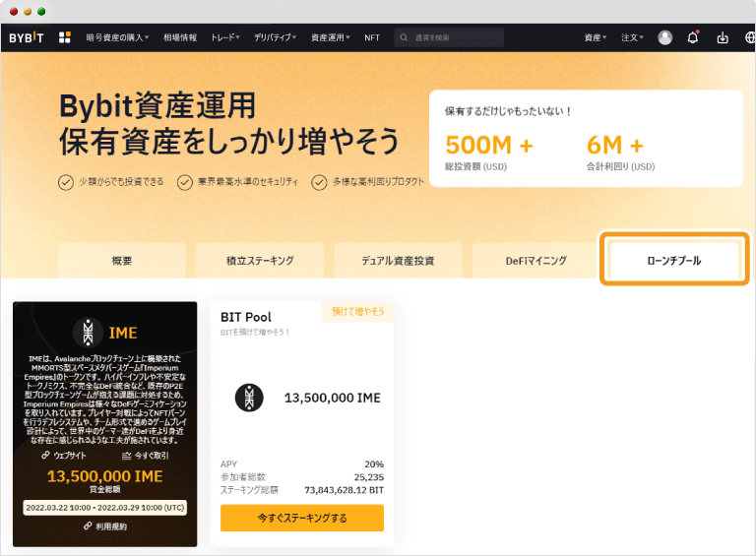Click the download app icon

(723, 37)
